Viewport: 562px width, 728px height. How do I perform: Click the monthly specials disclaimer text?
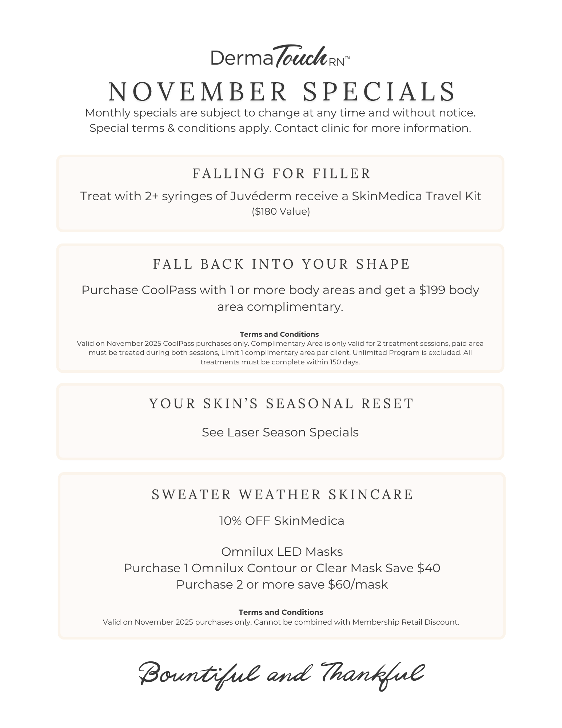click(280, 120)
